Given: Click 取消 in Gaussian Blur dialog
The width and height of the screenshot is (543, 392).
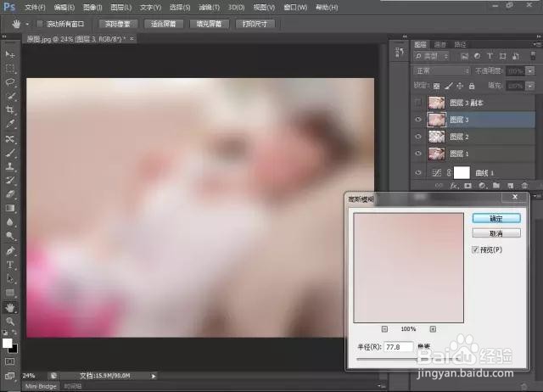Looking at the screenshot, I should tap(496, 233).
